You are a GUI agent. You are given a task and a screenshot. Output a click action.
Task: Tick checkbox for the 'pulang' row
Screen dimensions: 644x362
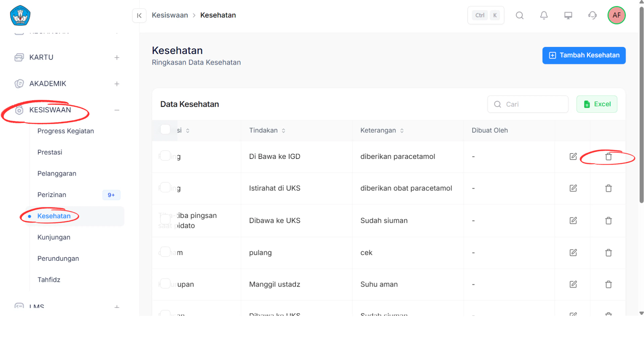165,252
